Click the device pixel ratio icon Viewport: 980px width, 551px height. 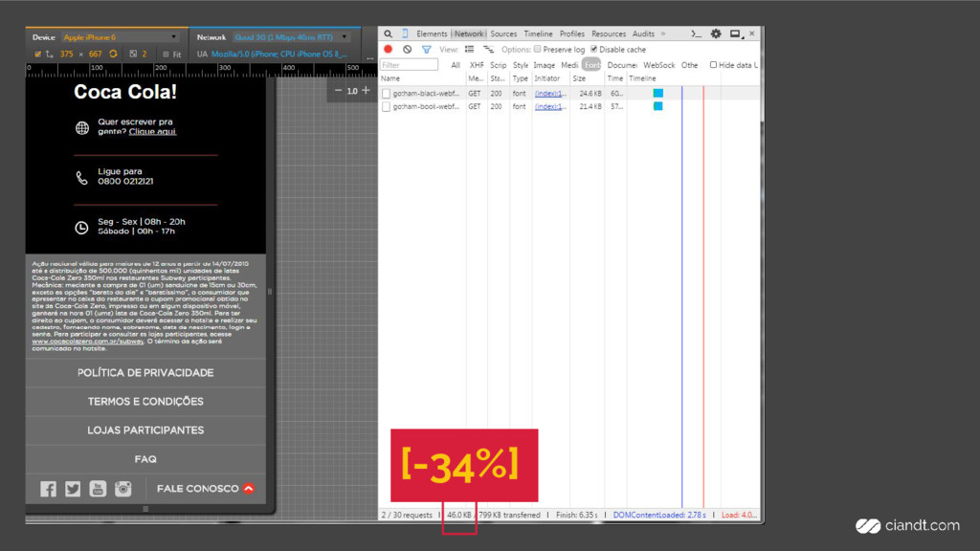[133, 54]
